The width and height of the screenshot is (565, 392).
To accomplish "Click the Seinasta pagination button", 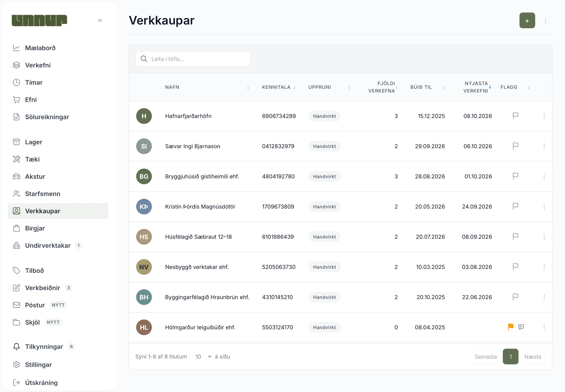I will coord(485,357).
